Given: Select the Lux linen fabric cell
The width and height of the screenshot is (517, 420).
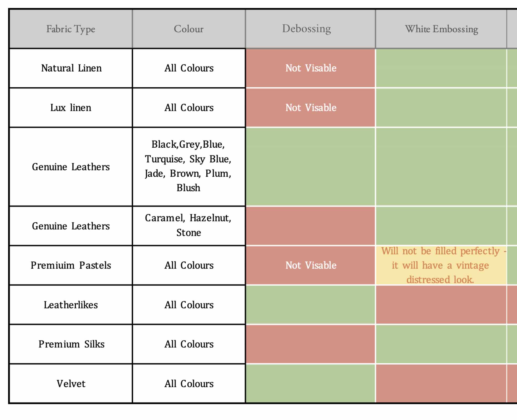Looking at the screenshot, I should (71, 108).
